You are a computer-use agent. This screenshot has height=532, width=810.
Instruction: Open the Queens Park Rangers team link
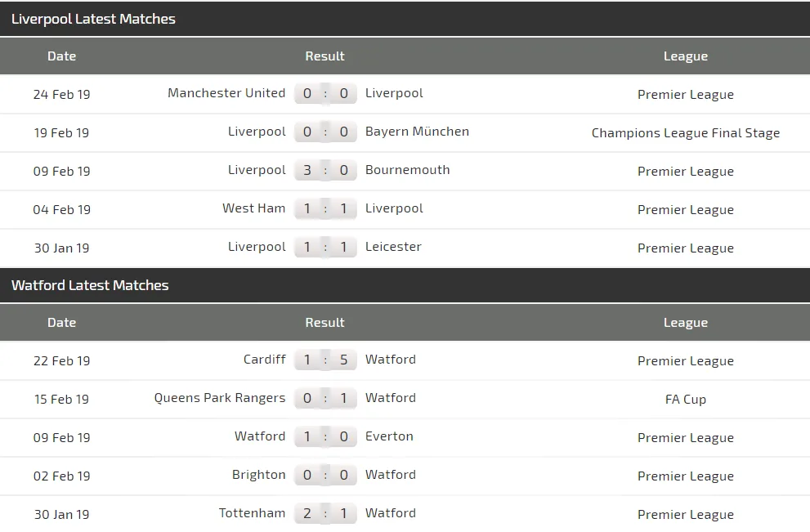pyautogui.click(x=220, y=398)
